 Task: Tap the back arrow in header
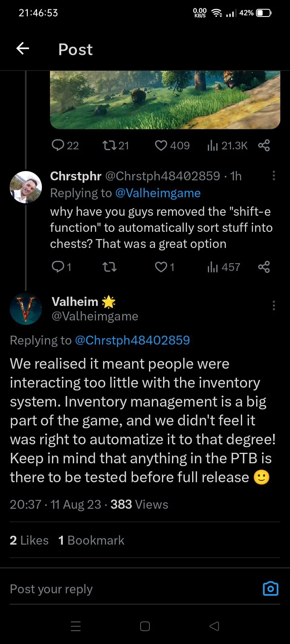click(x=23, y=49)
